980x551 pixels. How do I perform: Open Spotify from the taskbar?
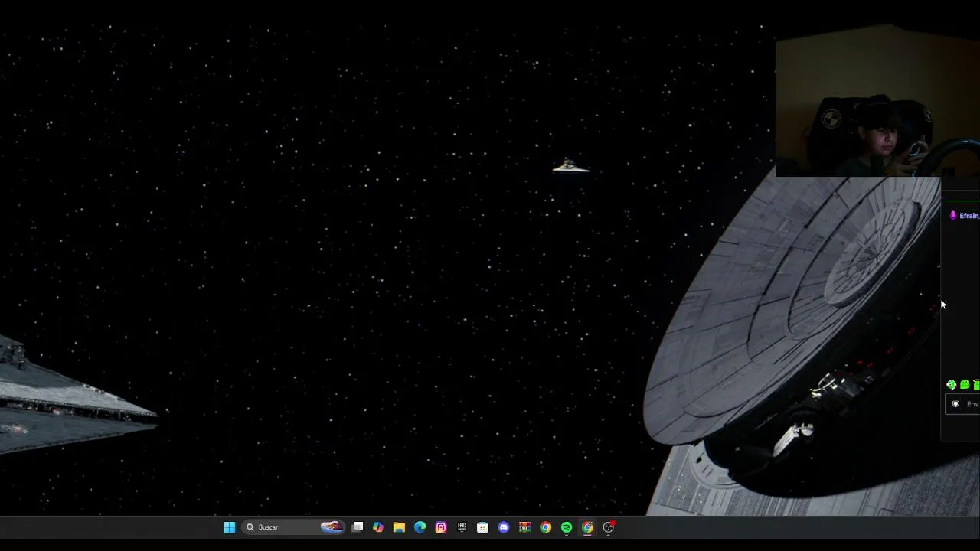pos(567,527)
